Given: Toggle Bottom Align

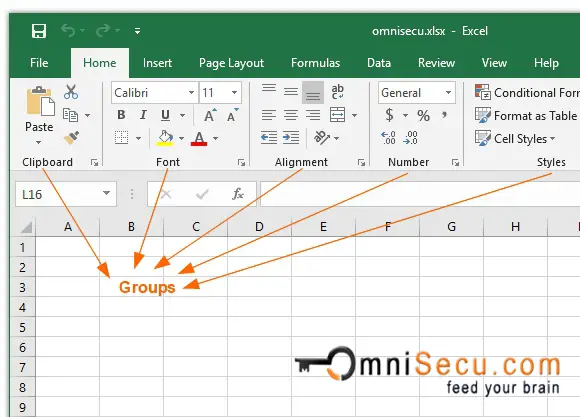Looking at the screenshot, I should (313, 93).
